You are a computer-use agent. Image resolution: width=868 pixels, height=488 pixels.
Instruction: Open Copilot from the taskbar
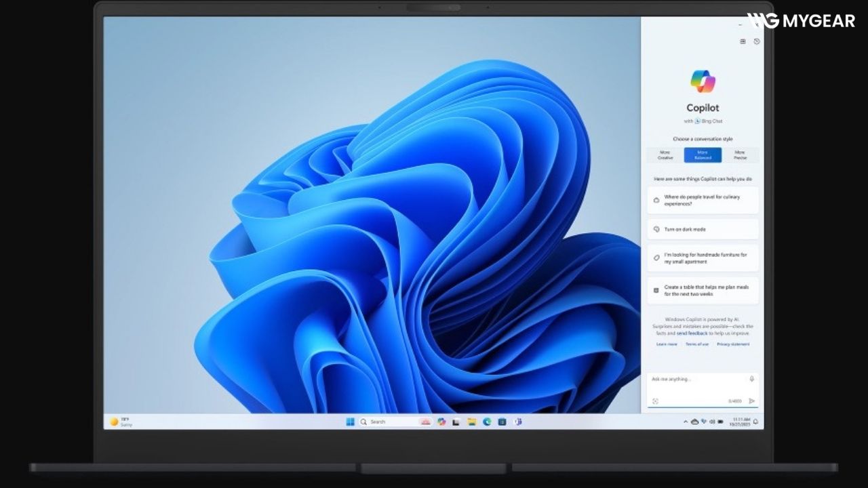[x=441, y=422]
